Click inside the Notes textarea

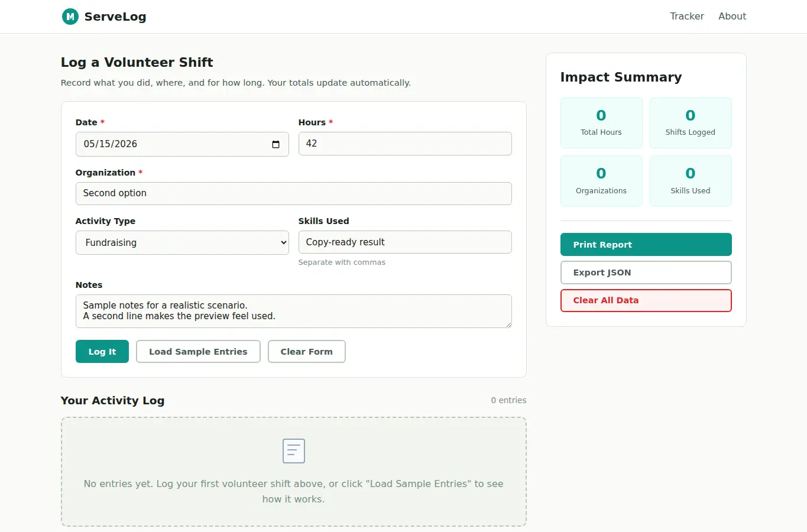[x=294, y=311]
